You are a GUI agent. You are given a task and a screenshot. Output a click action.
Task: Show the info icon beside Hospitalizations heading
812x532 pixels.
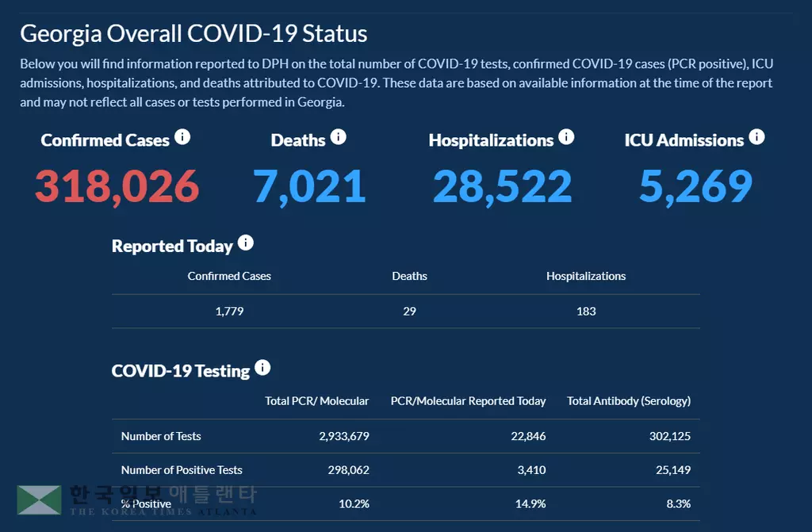point(566,137)
